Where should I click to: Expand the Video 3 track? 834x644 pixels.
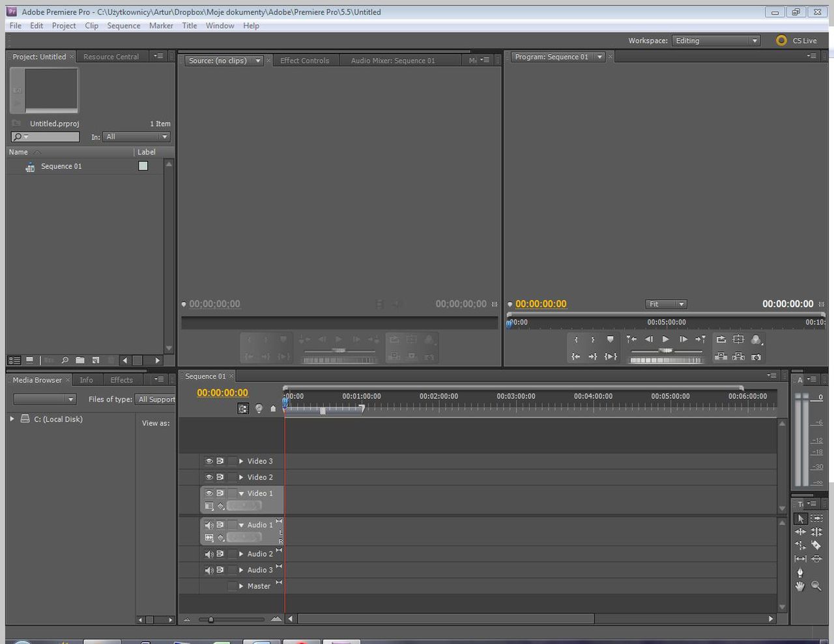241,461
